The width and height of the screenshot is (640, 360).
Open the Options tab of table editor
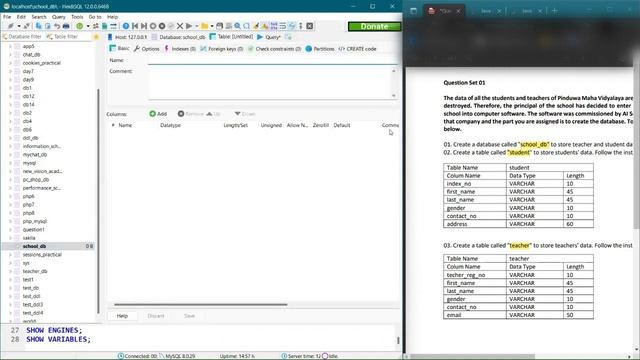point(147,49)
